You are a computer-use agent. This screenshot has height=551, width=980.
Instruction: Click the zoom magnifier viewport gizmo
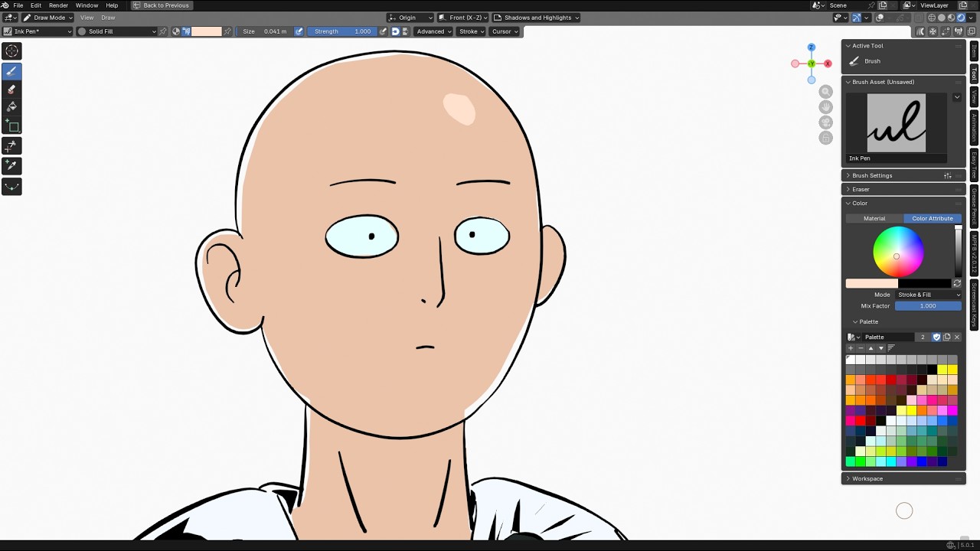[x=825, y=92]
